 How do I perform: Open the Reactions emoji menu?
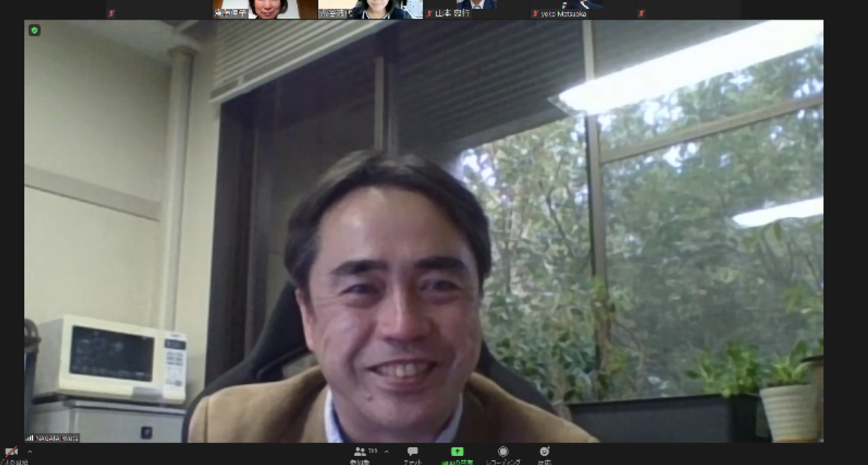pos(545,451)
